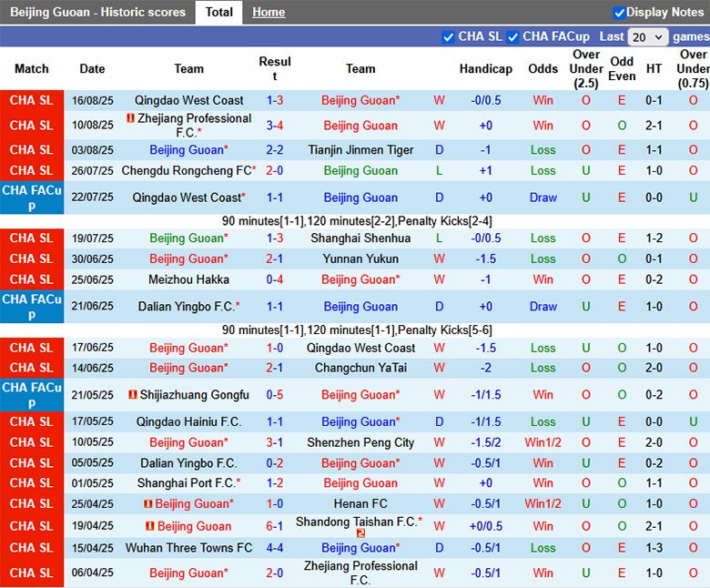The image size is (710, 588).
Task: Click the red card icon on 19/04/25 Beijing Guoan
Action: (x=150, y=526)
